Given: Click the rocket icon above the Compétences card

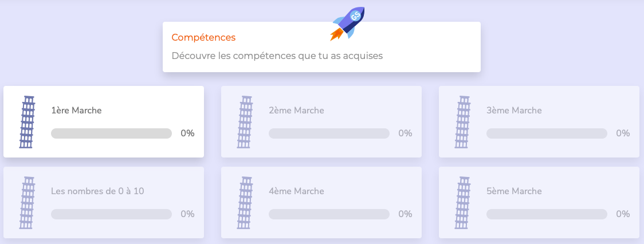Looking at the screenshot, I should click(348, 23).
